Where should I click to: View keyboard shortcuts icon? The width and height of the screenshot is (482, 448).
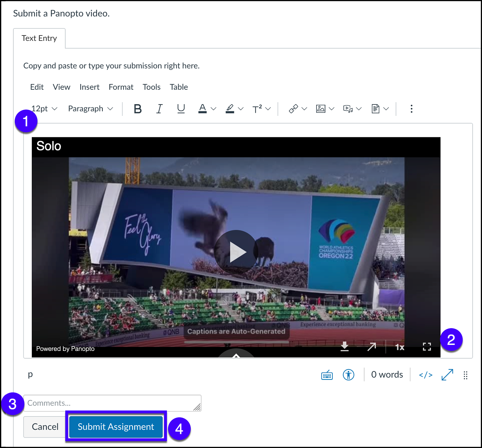(x=327, y=375)
